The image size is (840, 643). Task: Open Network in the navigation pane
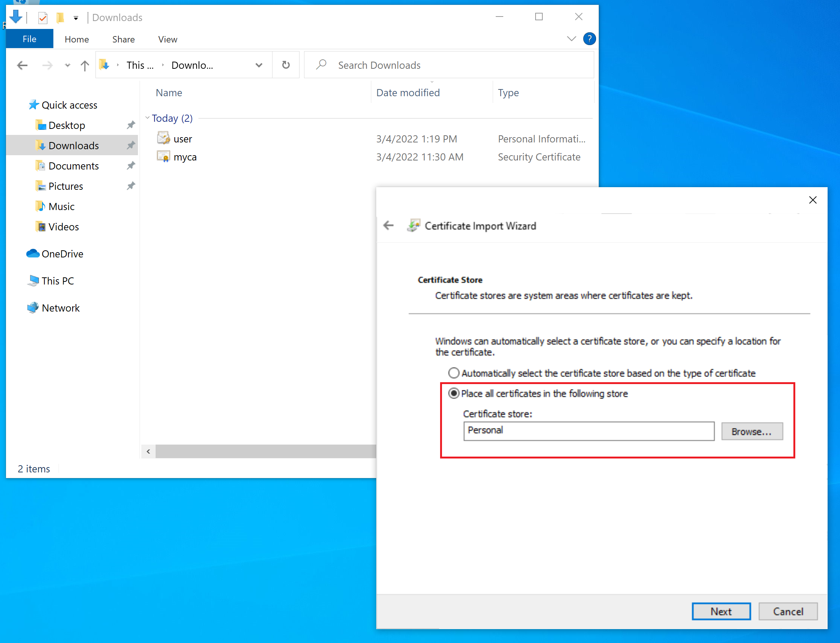tap(61, 308)
